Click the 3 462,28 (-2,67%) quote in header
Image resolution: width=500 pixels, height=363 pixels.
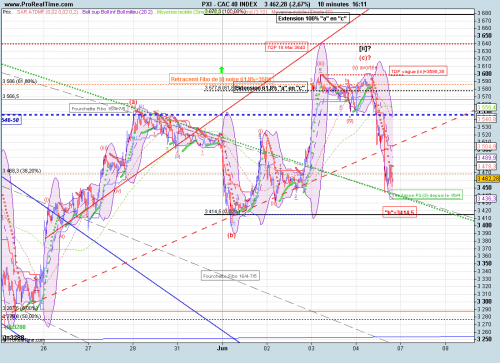[287, 4]
